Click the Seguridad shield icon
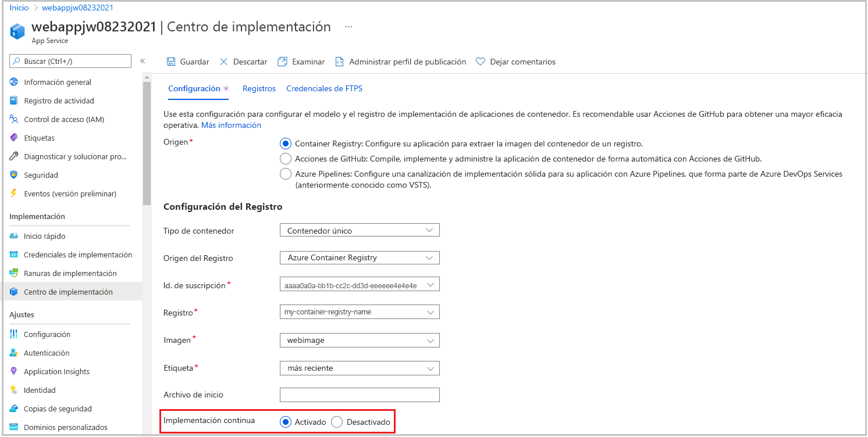Image resolution: width=868 pixels, height=437 pixels. 14,175
